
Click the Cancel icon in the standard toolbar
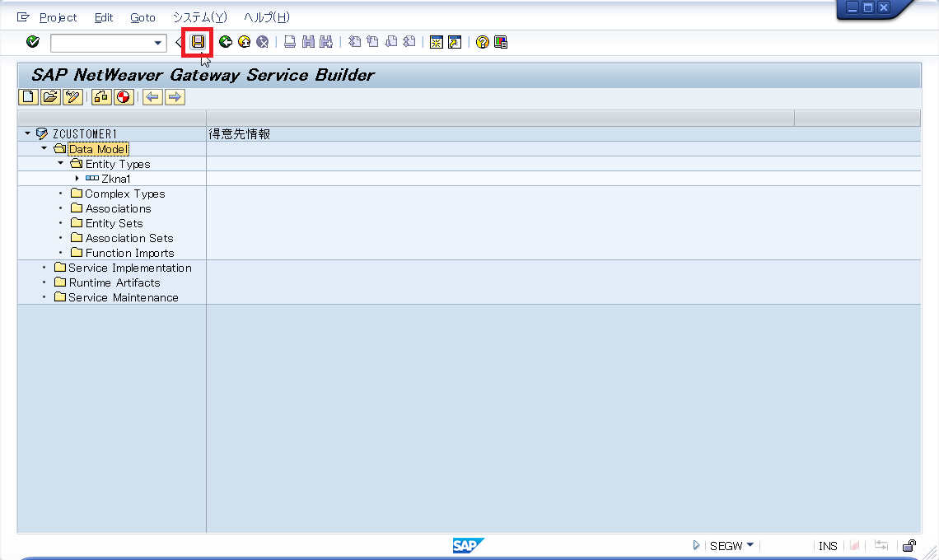coord(262,42)
